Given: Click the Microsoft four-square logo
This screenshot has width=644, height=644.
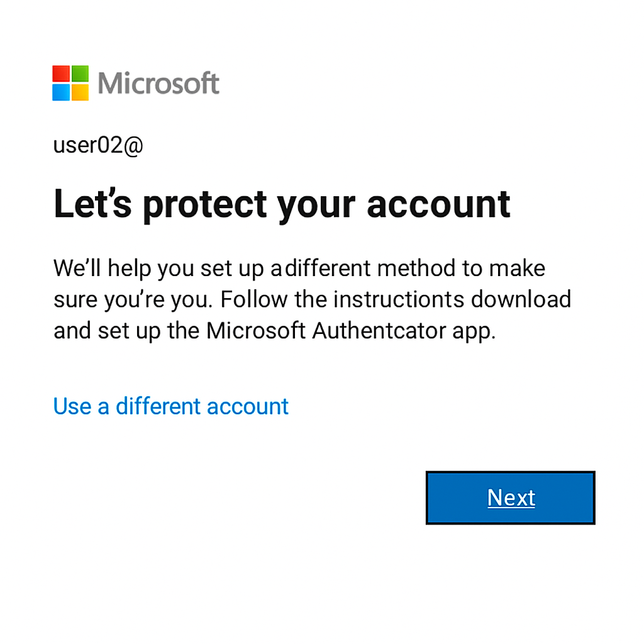Looking at the screenshot, I should tap(70, 83).
